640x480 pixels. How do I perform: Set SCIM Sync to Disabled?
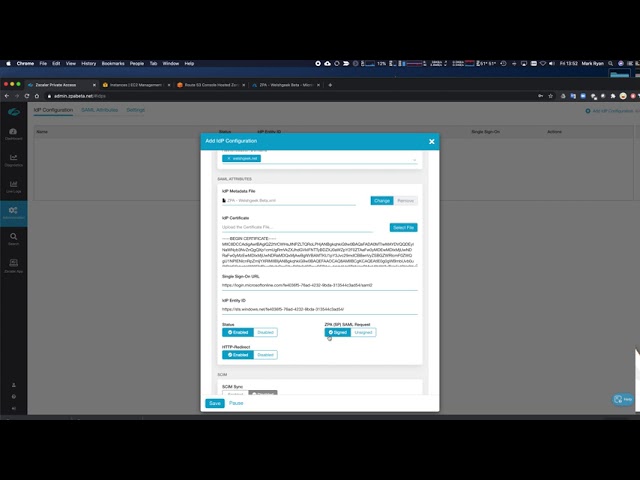point(263,393)
